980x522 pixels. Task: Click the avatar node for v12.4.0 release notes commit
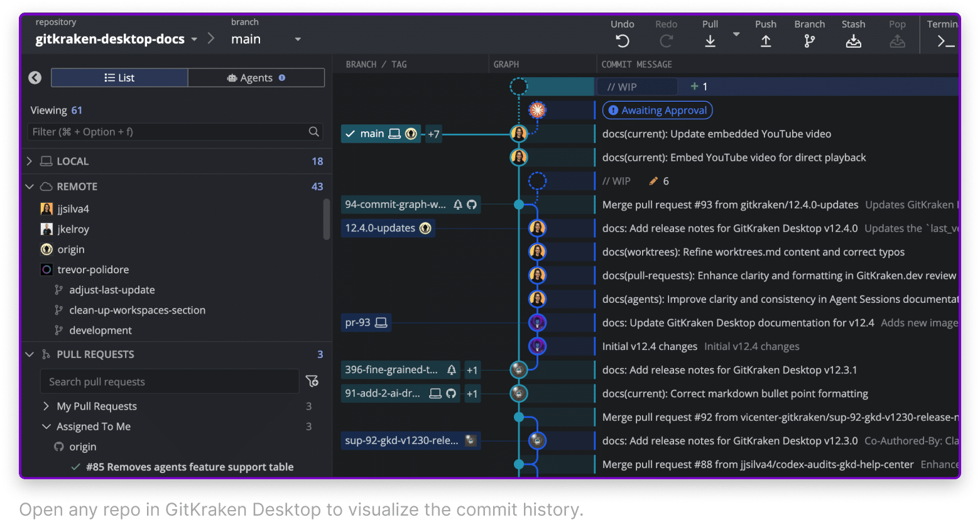click(x=537, y=228)
